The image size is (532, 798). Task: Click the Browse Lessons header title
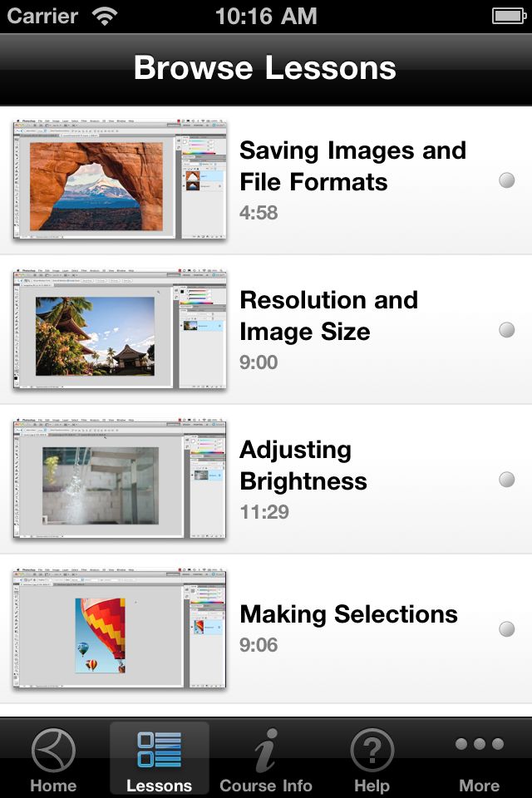coord(264,67)
